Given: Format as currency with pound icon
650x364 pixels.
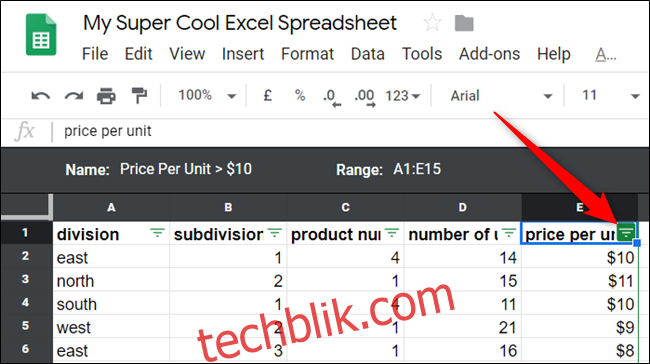Looking at the screenshot, I should (x=267, y=96).
